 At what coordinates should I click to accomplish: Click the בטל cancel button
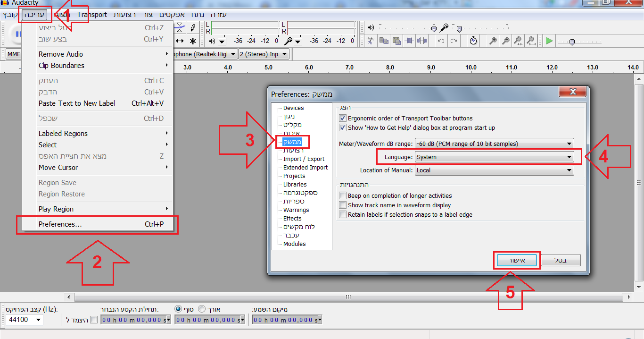561,260
